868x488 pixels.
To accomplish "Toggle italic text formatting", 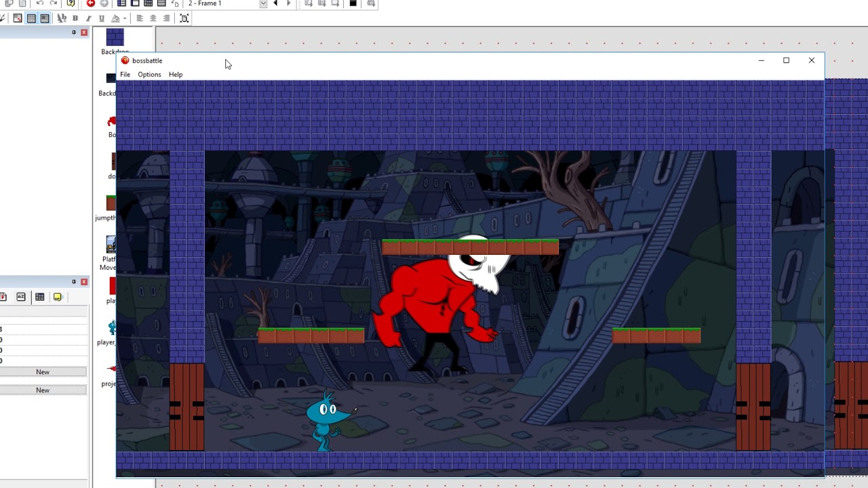I will 88,18.
